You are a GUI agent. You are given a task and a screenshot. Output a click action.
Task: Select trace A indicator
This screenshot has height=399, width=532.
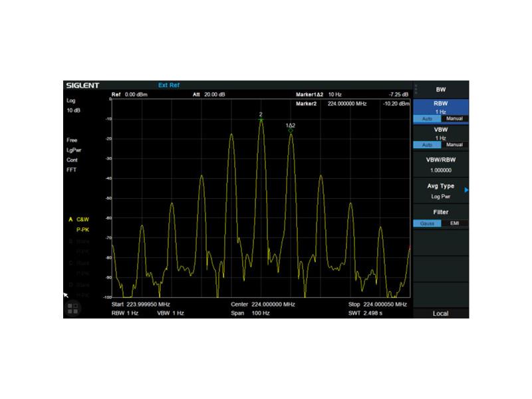70,219
